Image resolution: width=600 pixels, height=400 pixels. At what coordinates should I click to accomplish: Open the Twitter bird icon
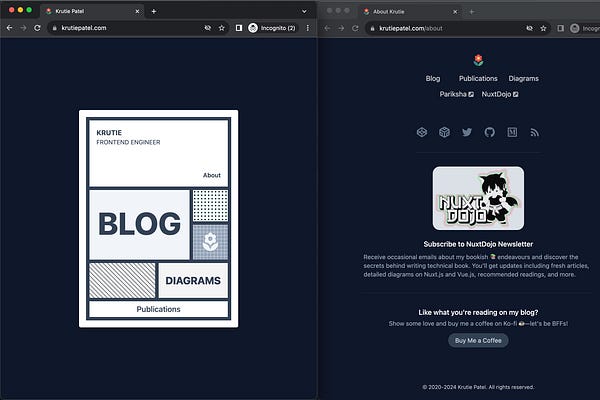467,132
